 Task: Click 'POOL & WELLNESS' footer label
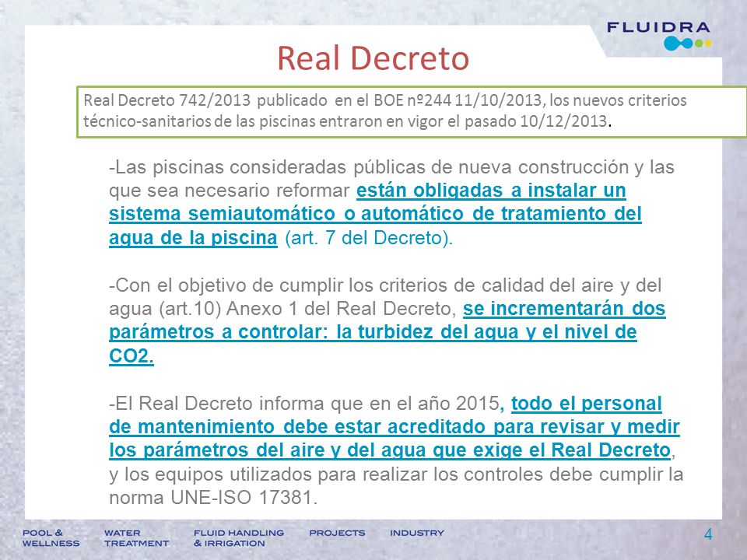click(51, 538)
